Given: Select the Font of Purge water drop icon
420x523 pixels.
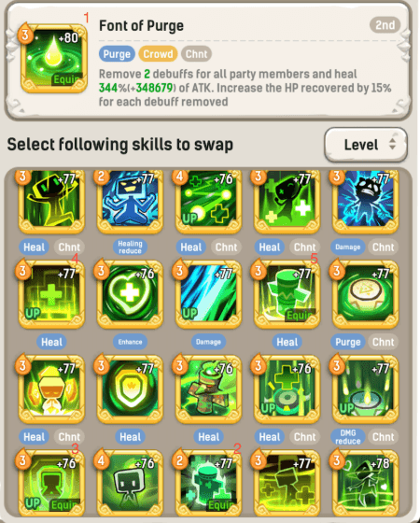Looking at the screenshot, I should pyautogui.click(x=53, y=58).
